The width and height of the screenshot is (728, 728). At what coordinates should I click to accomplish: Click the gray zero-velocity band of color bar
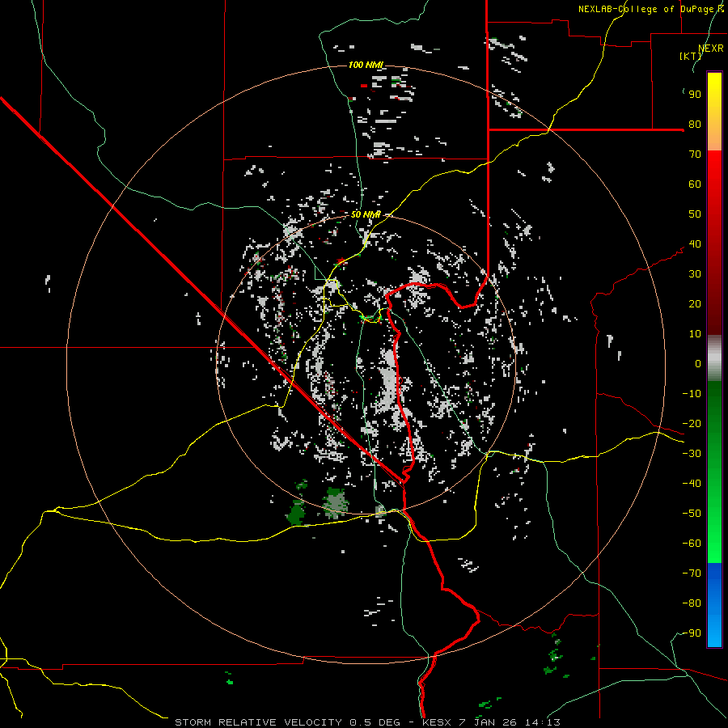(x=714, y=358)
